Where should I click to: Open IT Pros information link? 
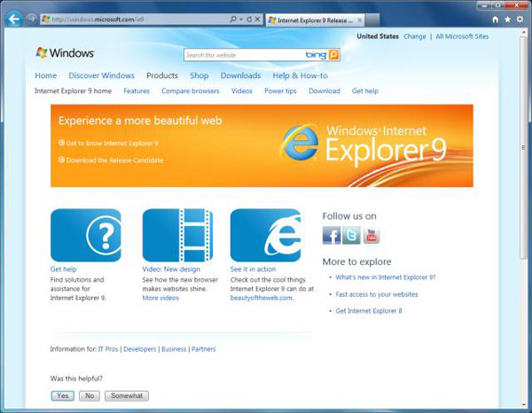pyautogui.click(x=108, y=349)
